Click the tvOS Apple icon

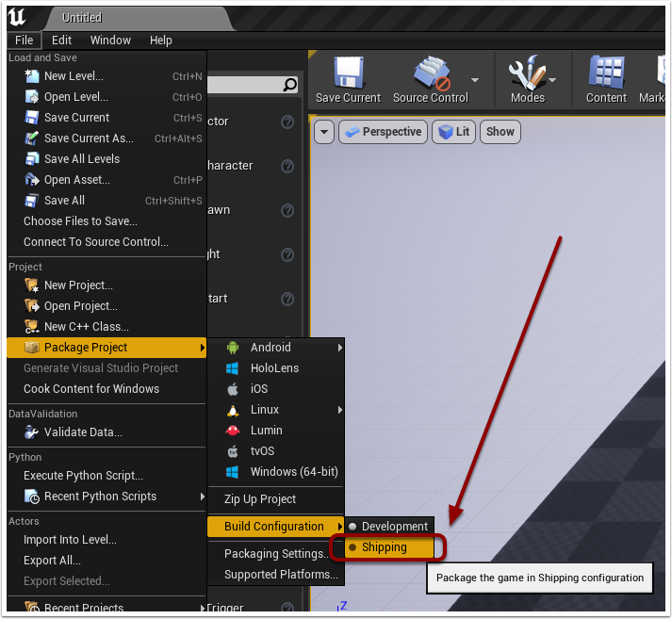232,451
